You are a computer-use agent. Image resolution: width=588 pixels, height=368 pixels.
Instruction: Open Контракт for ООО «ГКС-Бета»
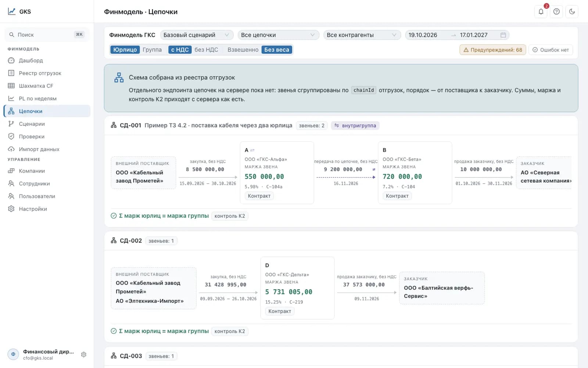click(397, 196)
